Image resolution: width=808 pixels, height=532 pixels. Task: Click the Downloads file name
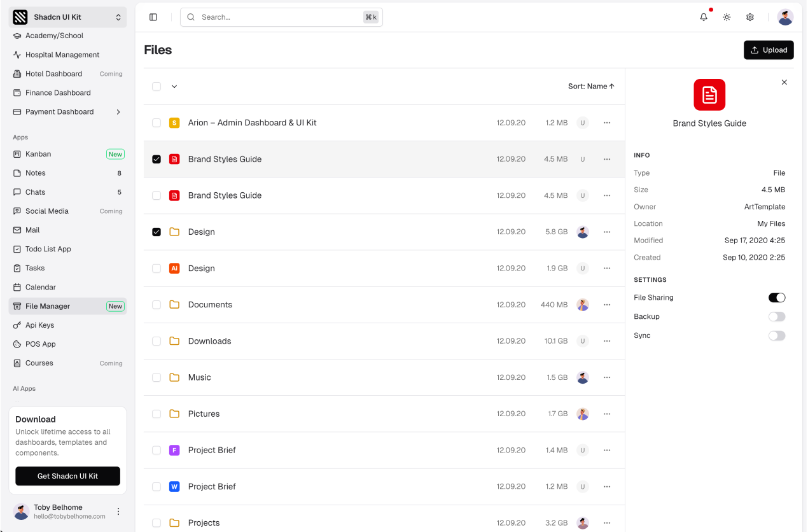coord(209,341)
